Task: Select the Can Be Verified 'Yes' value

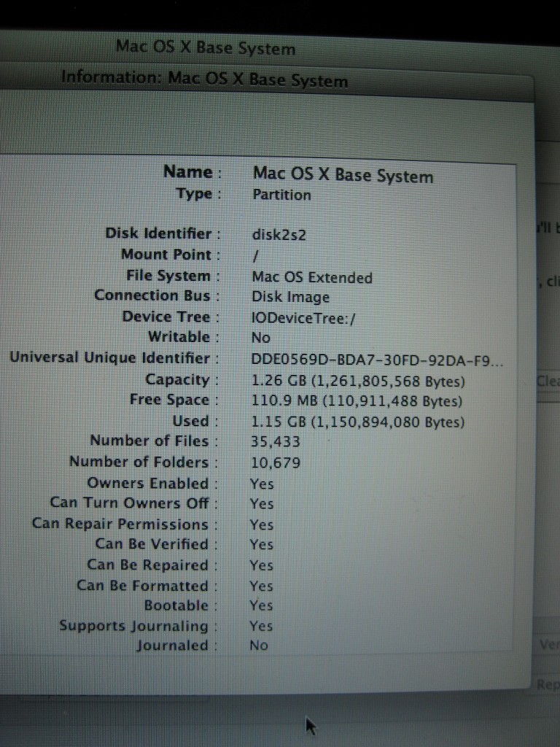Action: tap(262, 544)
